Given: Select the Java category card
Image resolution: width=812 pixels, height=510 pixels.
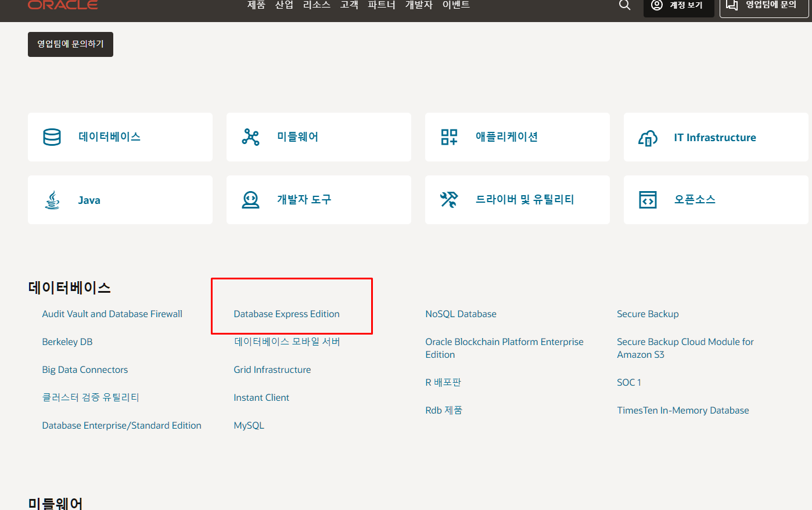Looking at the screenshot, I should pyautogui.click(x=120, y=200).
